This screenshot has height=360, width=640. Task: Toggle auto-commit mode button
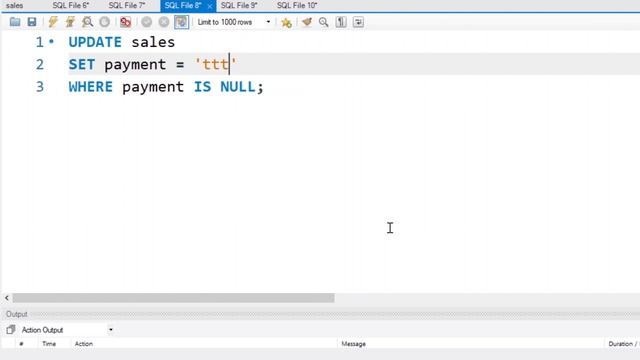(x=181, y=22)
